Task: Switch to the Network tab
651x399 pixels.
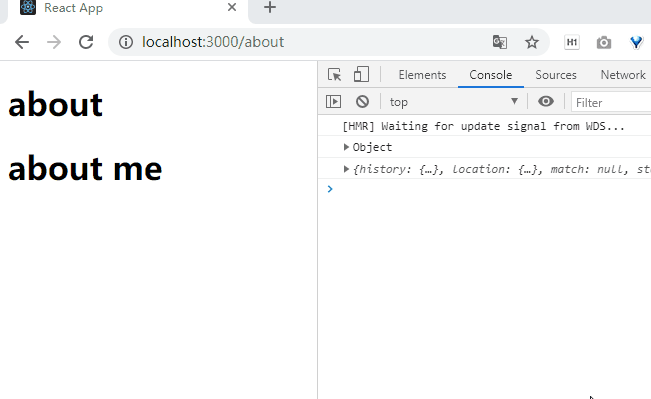Action: point(623,75)
